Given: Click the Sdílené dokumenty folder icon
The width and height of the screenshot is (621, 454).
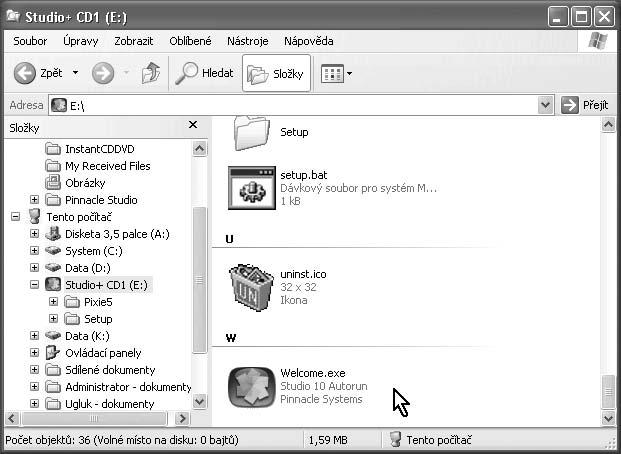Looking at the screenshot, I should pos(53,370).
